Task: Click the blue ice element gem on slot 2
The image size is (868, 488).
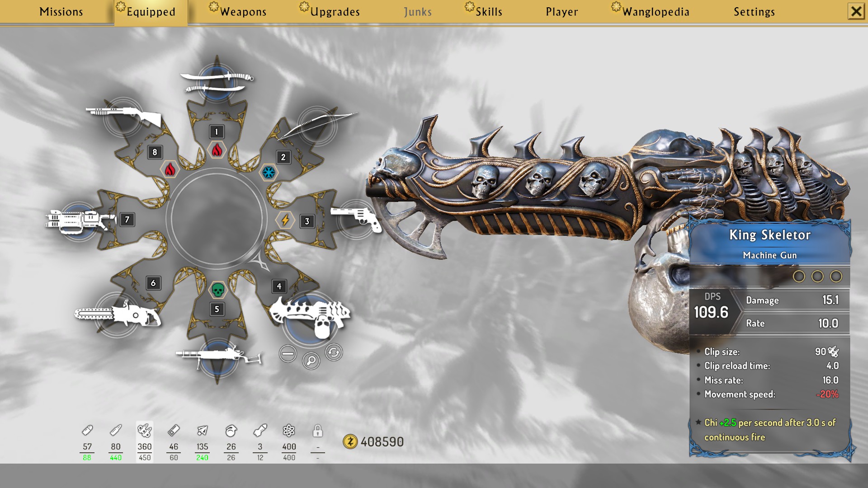Action: pyautogui.click(x=269, y=172)
